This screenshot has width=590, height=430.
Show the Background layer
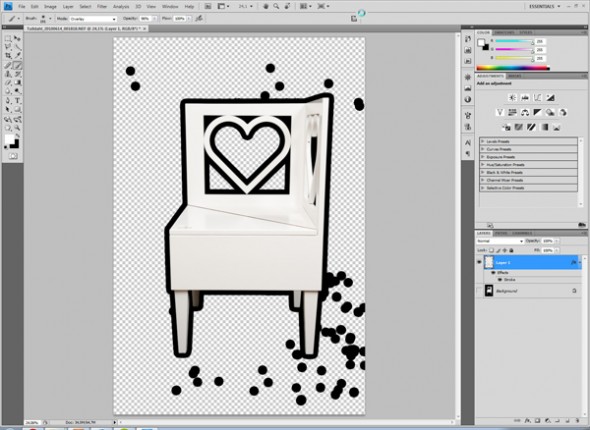479,291
